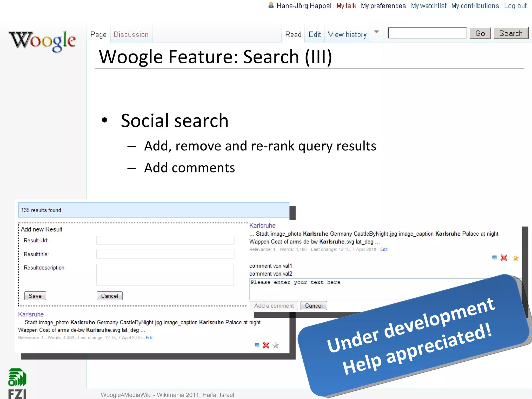Click the Search button
Image resolution: width=532 pixels, height=399 pixels.
(511, 33)
